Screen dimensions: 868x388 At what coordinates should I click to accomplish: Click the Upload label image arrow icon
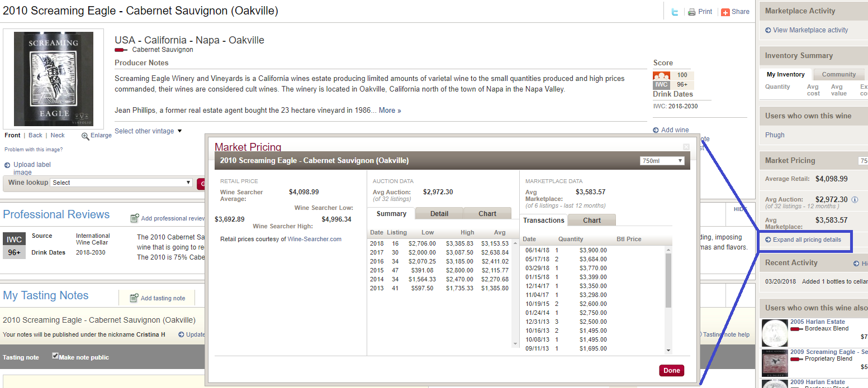click(8, 165)
